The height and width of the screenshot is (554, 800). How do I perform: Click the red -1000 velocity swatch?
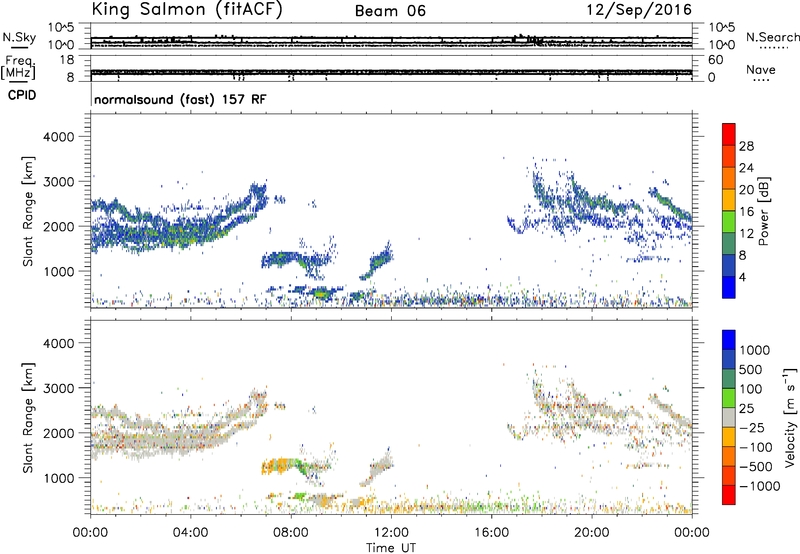pyautogui.click(x=729, y=495)
